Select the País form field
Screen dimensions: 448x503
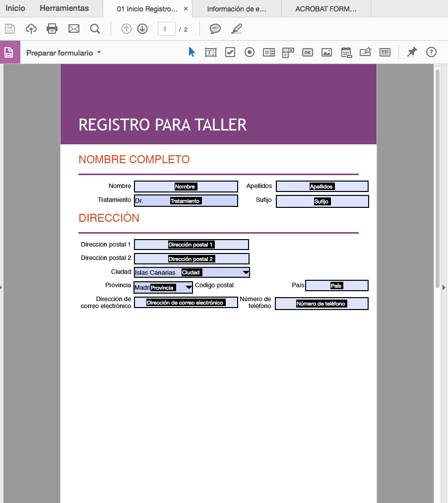337,286
